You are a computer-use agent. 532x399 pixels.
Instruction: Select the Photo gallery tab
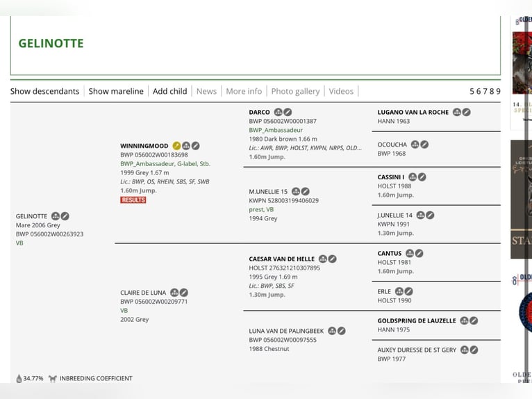[295, 91]
